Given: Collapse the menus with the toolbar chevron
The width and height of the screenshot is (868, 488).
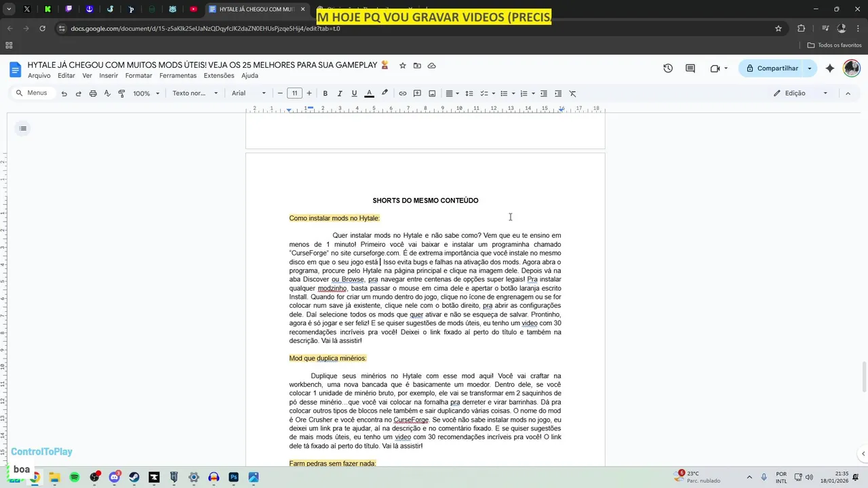Looking at the screenshot, I should (848, 94).
